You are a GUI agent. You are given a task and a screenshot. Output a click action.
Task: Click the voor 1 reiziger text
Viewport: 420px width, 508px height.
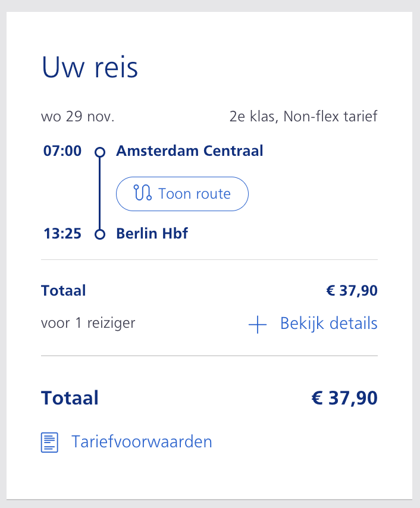pos(88,324)
